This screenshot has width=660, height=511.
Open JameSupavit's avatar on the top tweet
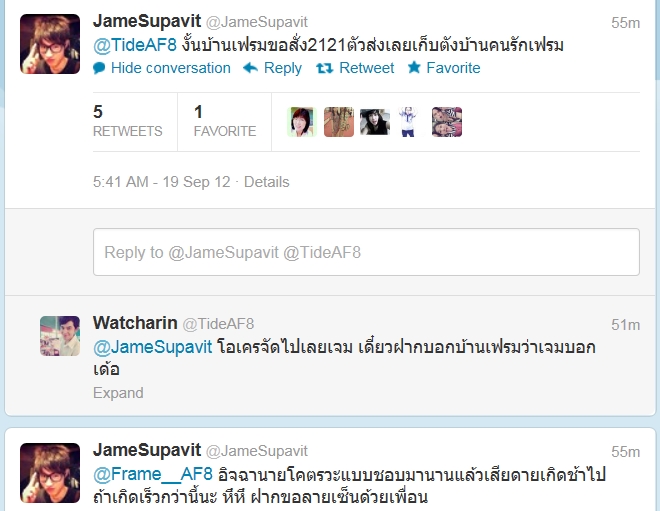[x=50, y=44]
